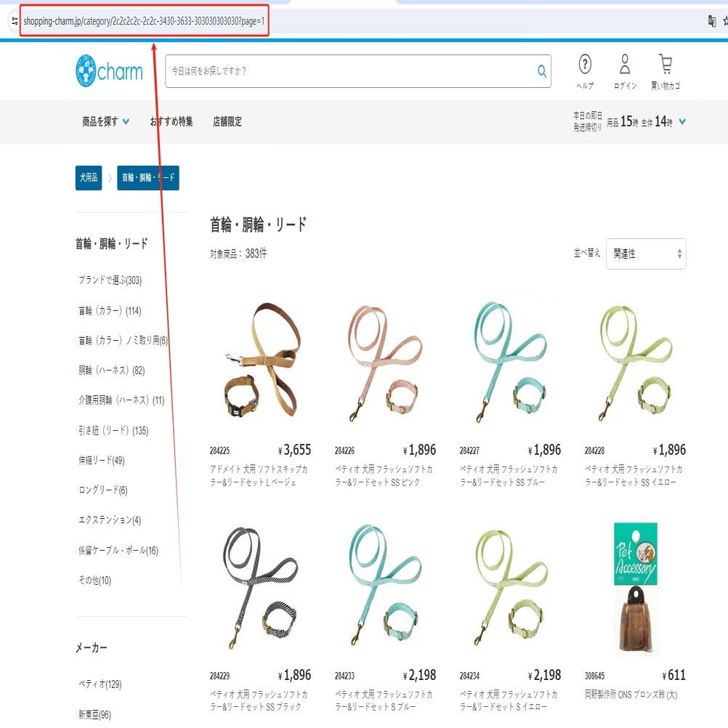
Task: Select 係留ケーブル・ポール(16) category
Action: point(118,550)
